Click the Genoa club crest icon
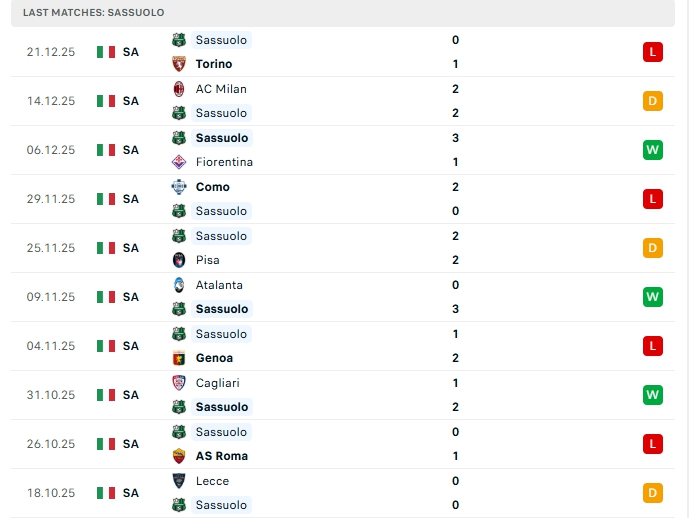Image resolution: width=689 pixels, height=518 pixels. click(179, 358)
